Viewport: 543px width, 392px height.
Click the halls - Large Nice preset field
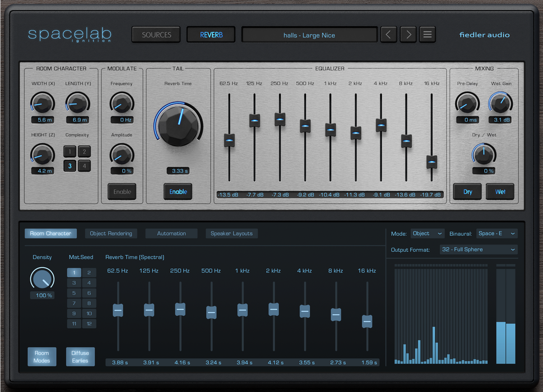[309, 34]
